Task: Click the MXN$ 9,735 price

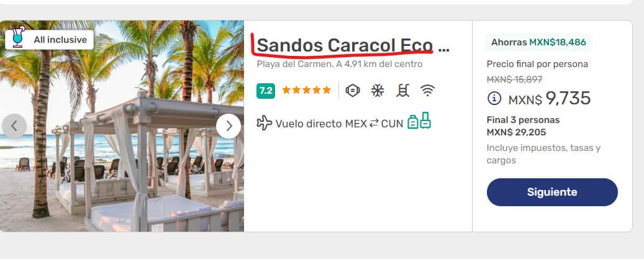Action: [x=550, y=99]
